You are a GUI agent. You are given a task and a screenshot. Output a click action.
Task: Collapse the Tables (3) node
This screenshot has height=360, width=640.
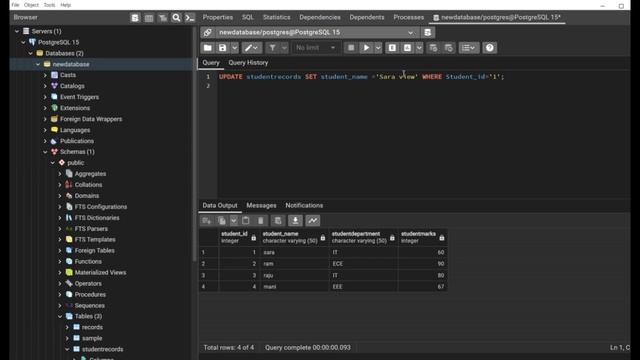60,316
